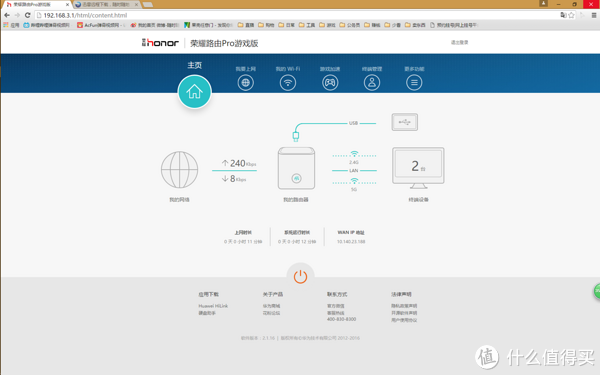Click the USB device box icon
The image size is (600, 375).
404,122
